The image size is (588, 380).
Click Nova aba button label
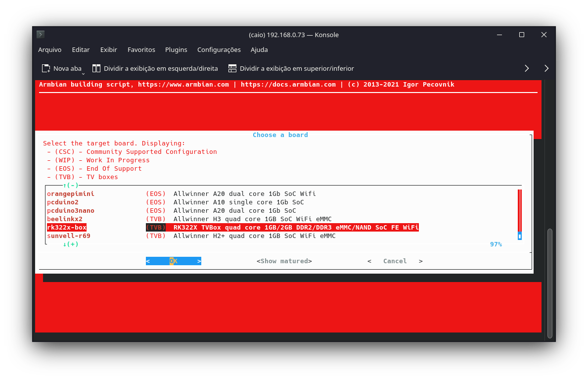[x=67, y=68]
